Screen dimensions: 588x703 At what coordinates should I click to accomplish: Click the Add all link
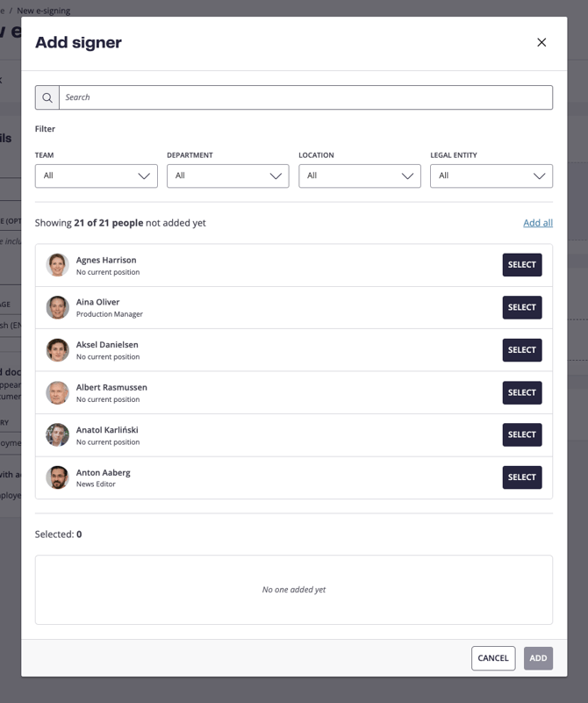pyautogui.click(x=538, y=223)
